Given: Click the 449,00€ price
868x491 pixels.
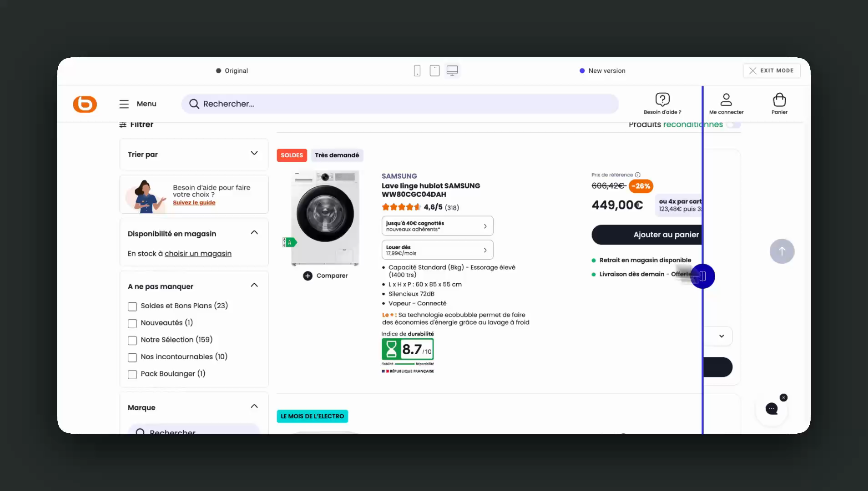Looking at the screenshot, I should 617,205.
